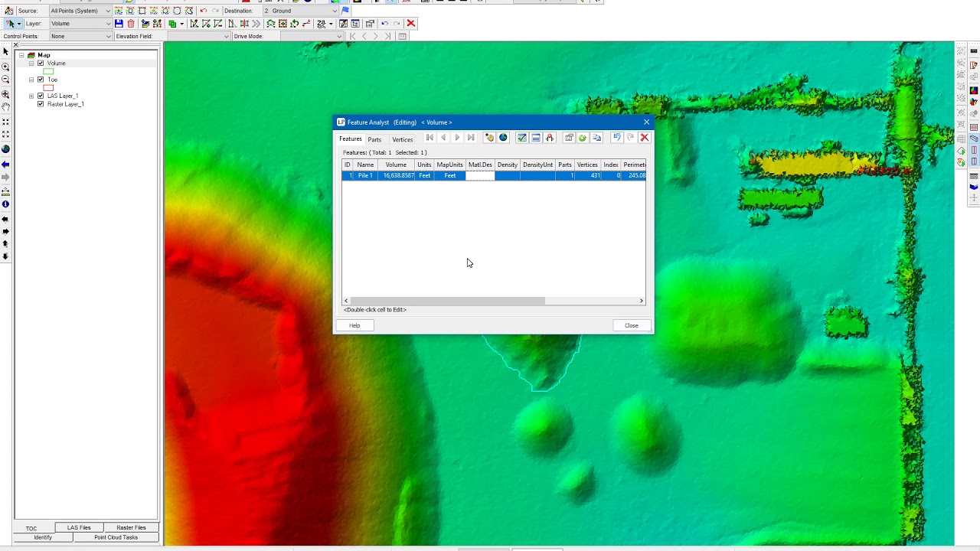This screenshot has height=551, width=980.
Task: Open the Destination dropdown showing 2 Ground
Action: (x=301, y=11)
